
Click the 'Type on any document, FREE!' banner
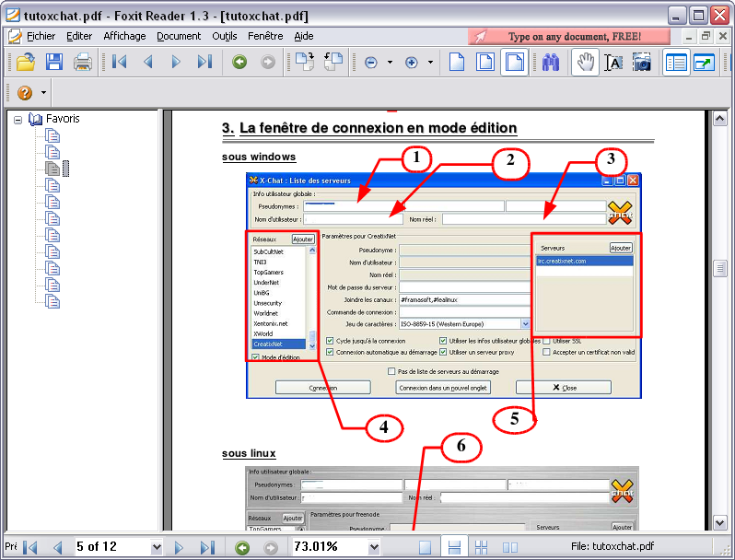569,37
